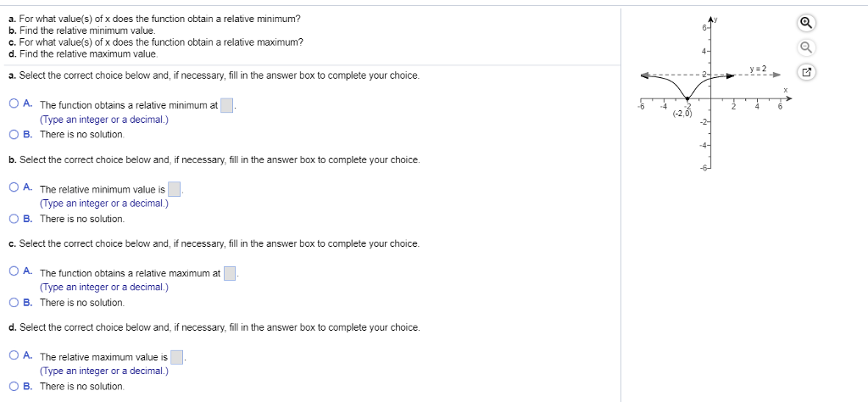The width and height of the screenshot is (868, 402).
Task: Select option A for part a relative minimum
Action: point(14,103)
